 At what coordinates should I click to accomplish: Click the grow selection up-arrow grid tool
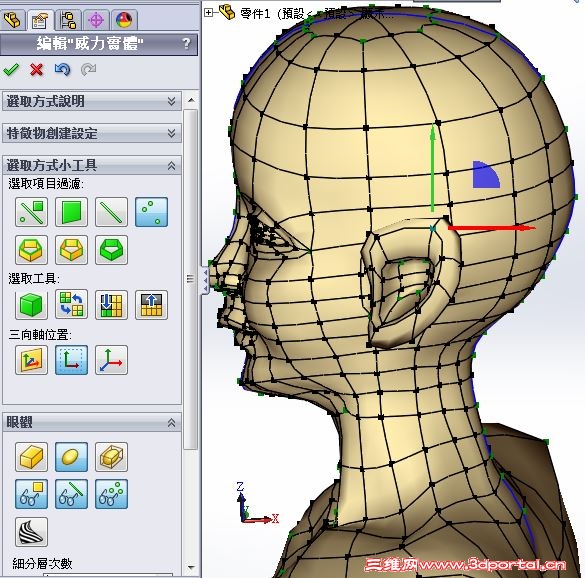click(x=151, y=305)
